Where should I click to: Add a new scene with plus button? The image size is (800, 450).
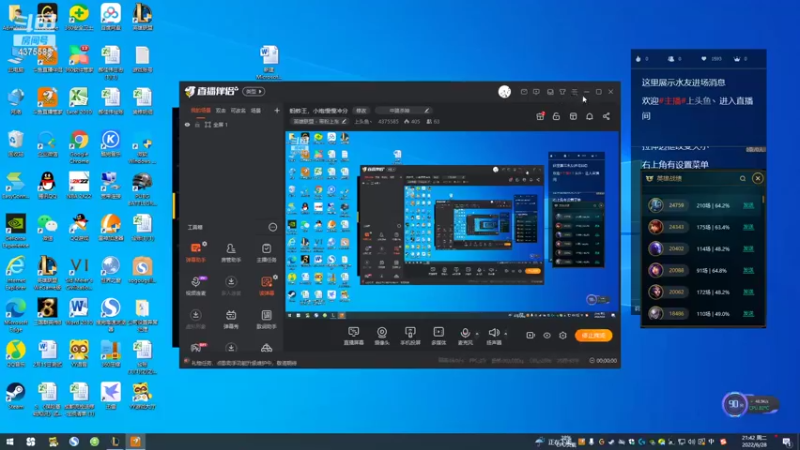tap(277, 110)
